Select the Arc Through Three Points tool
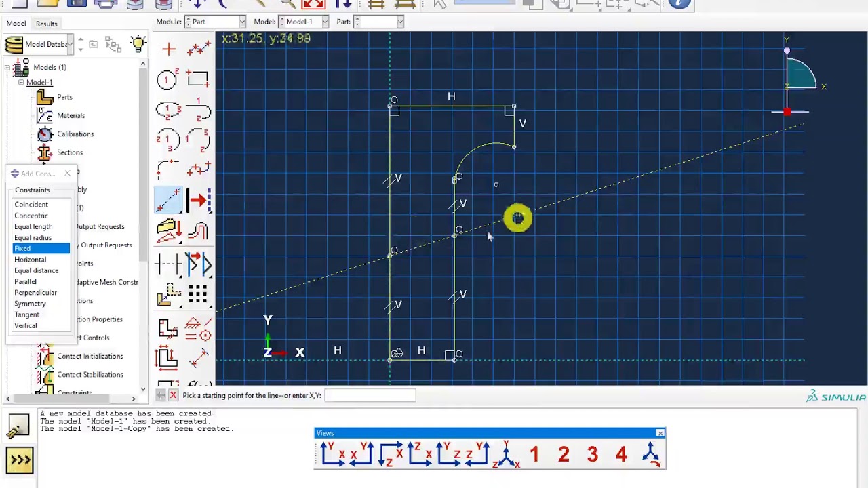868x488 pixels. (x=199, y=140)
